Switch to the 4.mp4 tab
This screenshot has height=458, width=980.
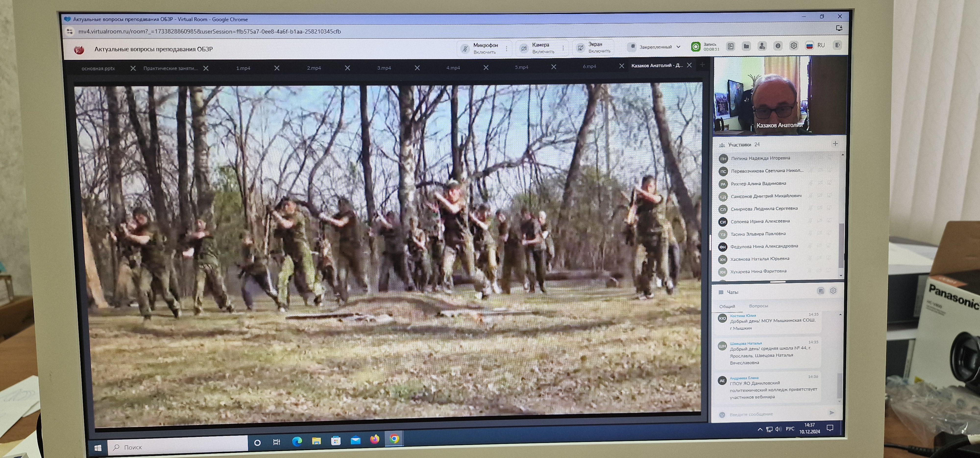click(453, 67)
